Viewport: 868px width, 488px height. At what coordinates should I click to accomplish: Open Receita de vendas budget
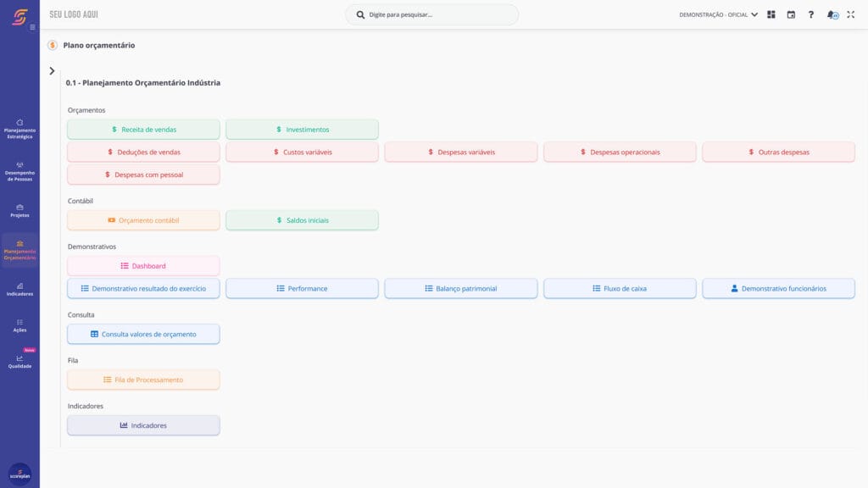143,130
